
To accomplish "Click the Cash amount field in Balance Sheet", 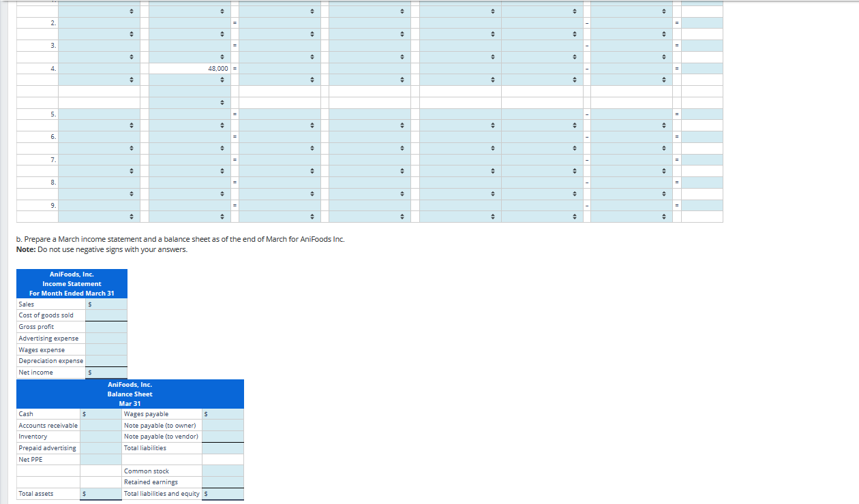I will [x=100, y=414].
